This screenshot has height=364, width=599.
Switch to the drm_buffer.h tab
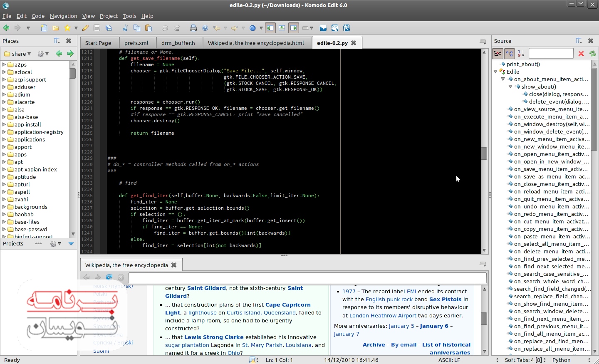[178, 43]
